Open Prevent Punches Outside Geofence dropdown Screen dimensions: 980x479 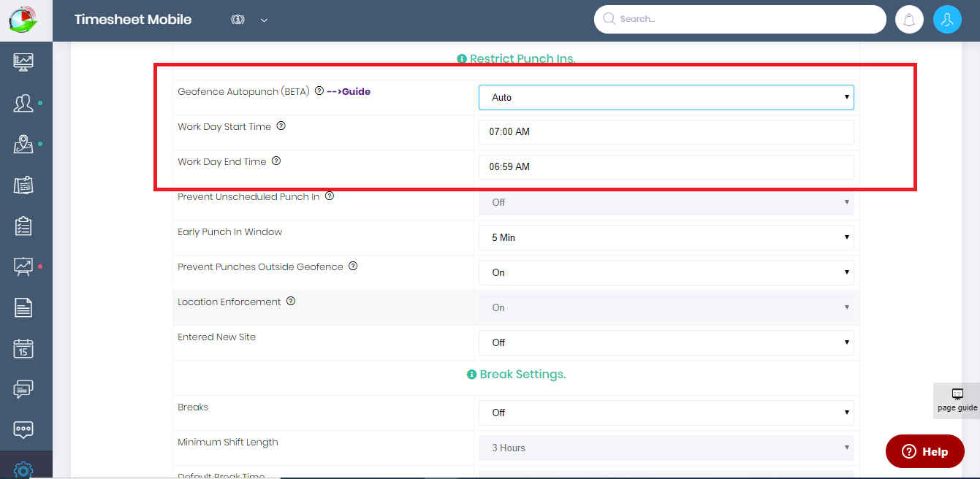[x=666, y=272]
